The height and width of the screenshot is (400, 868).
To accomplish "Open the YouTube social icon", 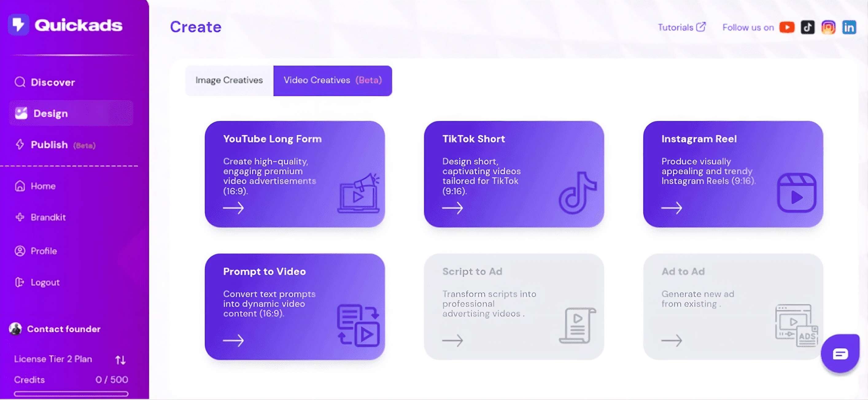I will tap(787, 27).
